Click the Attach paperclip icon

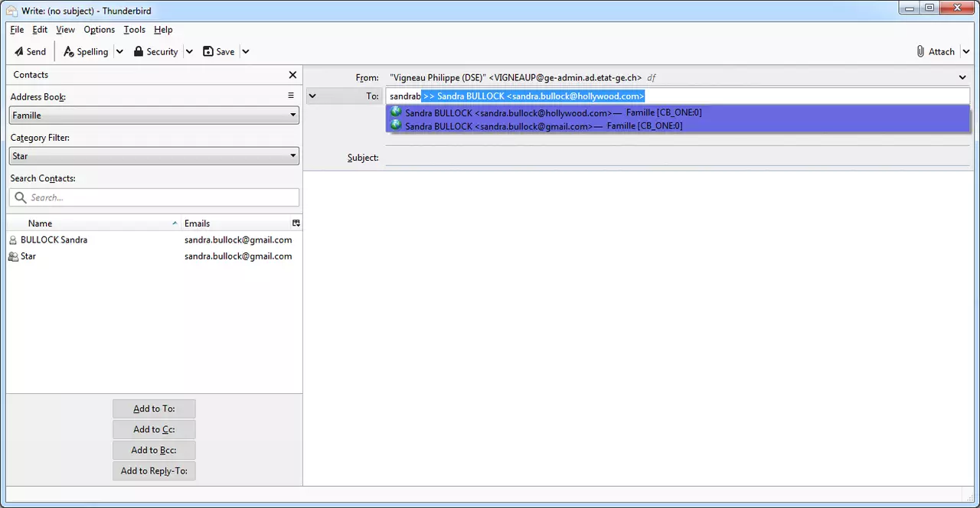pos(920,52)
